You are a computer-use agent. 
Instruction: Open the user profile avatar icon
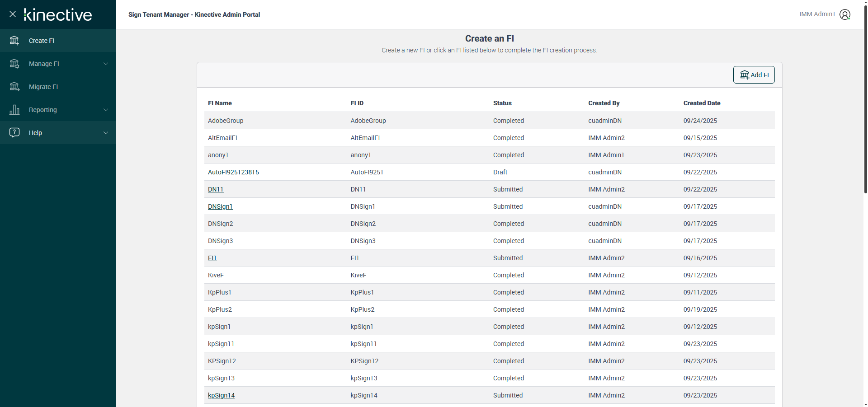(844, 14)
